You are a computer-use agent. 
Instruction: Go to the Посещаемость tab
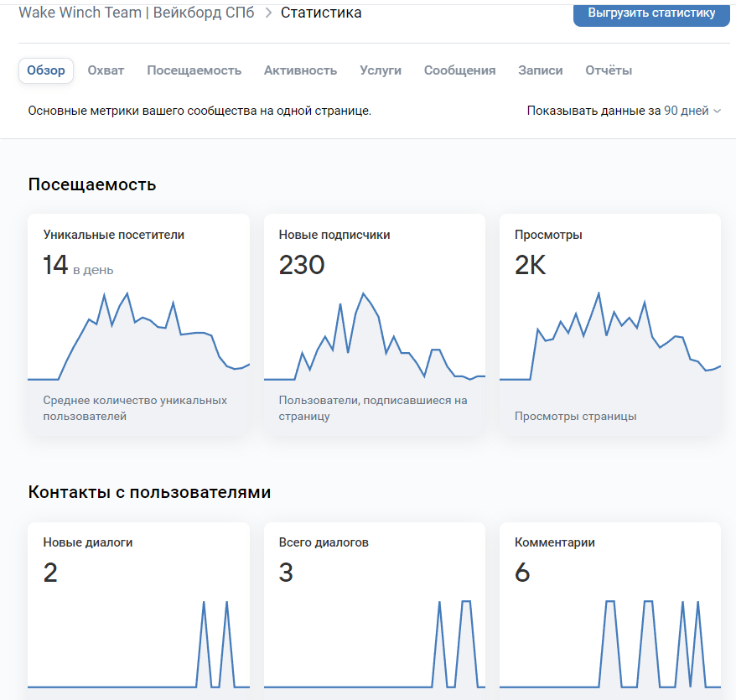(194, 70)
